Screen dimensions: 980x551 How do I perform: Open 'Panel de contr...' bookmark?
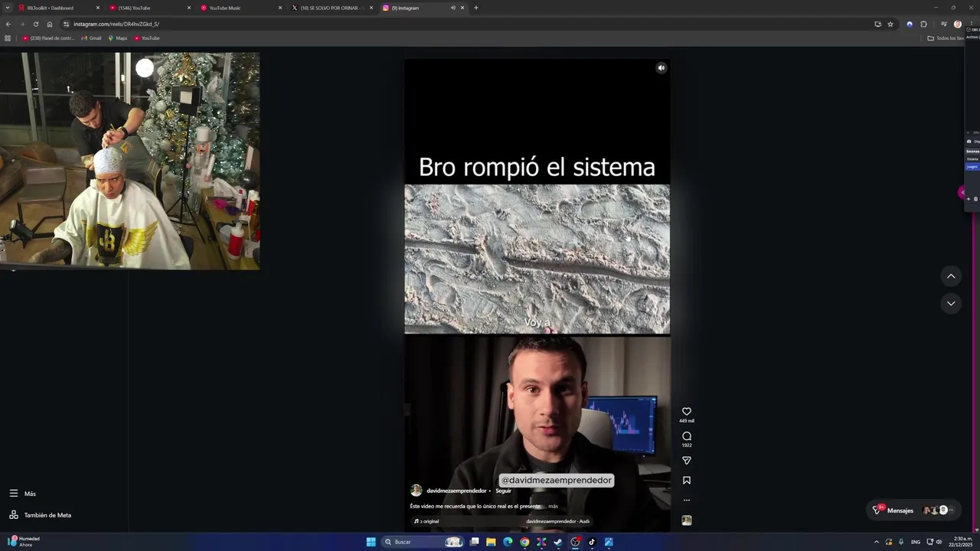click(x=48, y=38)
